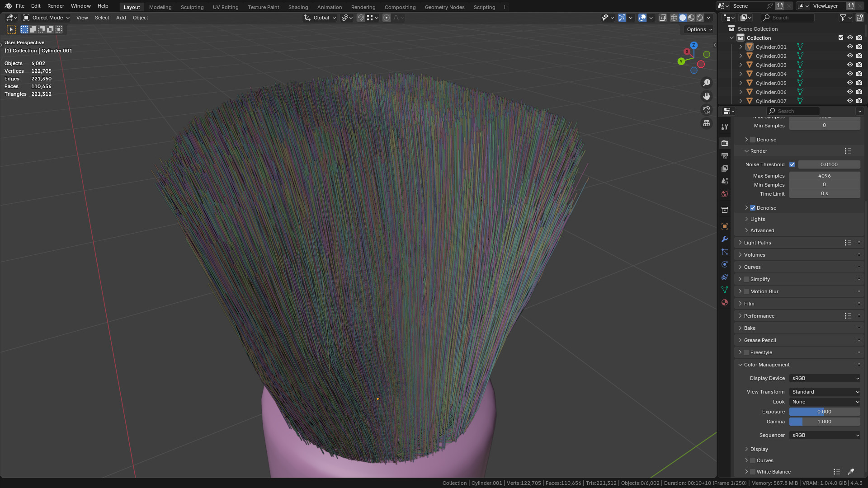
Task: Uncheck the Render Denoise checkbox
Action: coord(753,208)
